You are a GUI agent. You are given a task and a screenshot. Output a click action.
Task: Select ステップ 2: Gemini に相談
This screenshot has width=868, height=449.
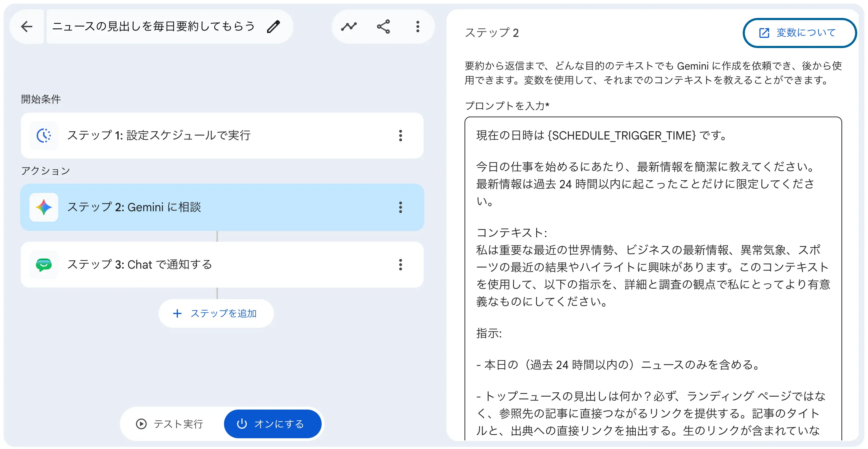click(x=222, y=207)
